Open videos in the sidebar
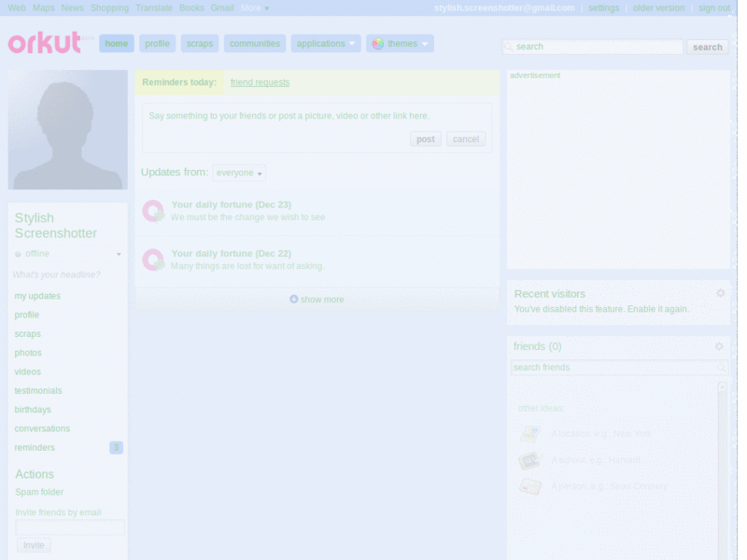This screenshot has height=560, width=747. 28,371
